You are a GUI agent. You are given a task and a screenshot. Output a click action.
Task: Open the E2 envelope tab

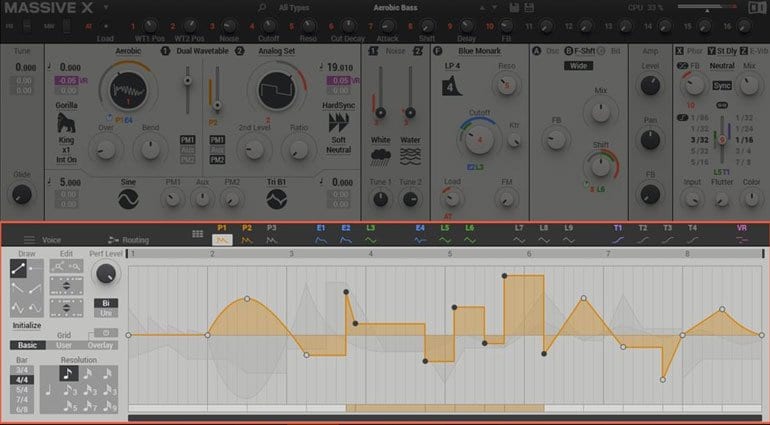pos(346,234)
